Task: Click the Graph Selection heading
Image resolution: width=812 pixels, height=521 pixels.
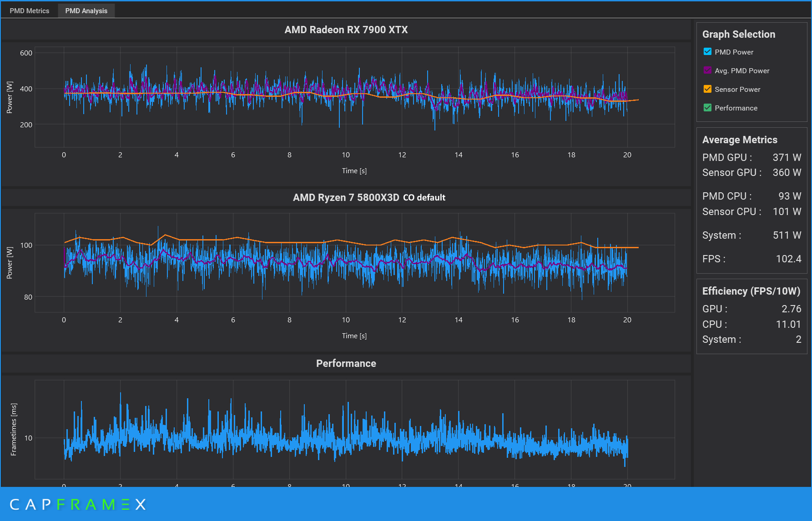Action: pos(739,34)
